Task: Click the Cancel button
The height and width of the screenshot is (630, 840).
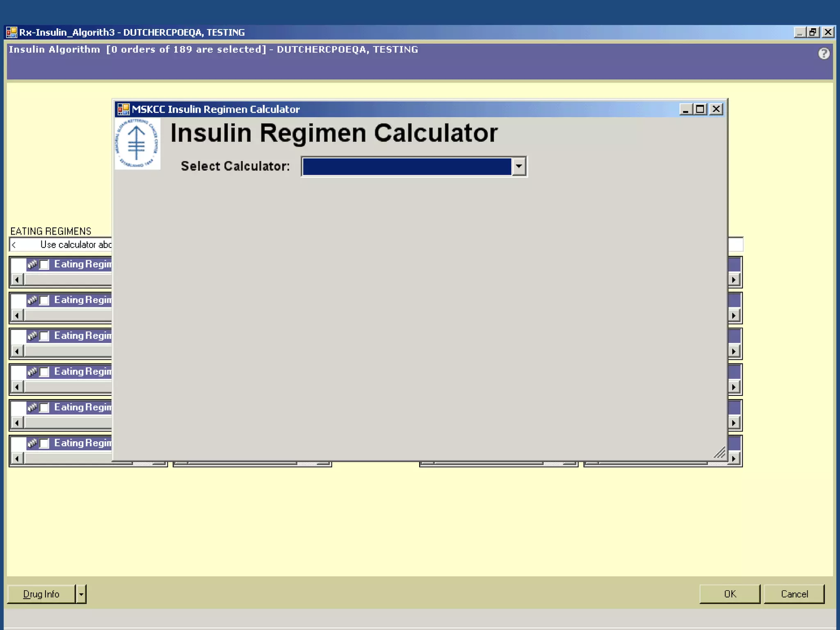Action: (794, 594)
